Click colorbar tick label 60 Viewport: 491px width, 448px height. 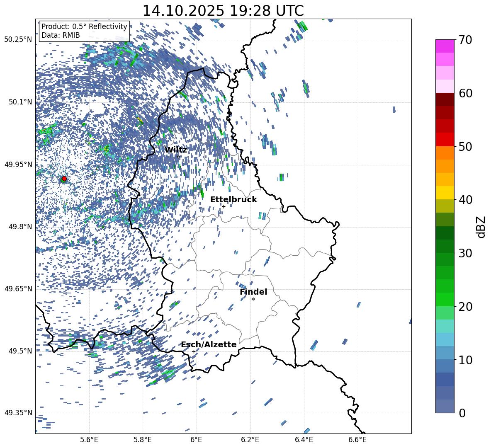[465, 93]
